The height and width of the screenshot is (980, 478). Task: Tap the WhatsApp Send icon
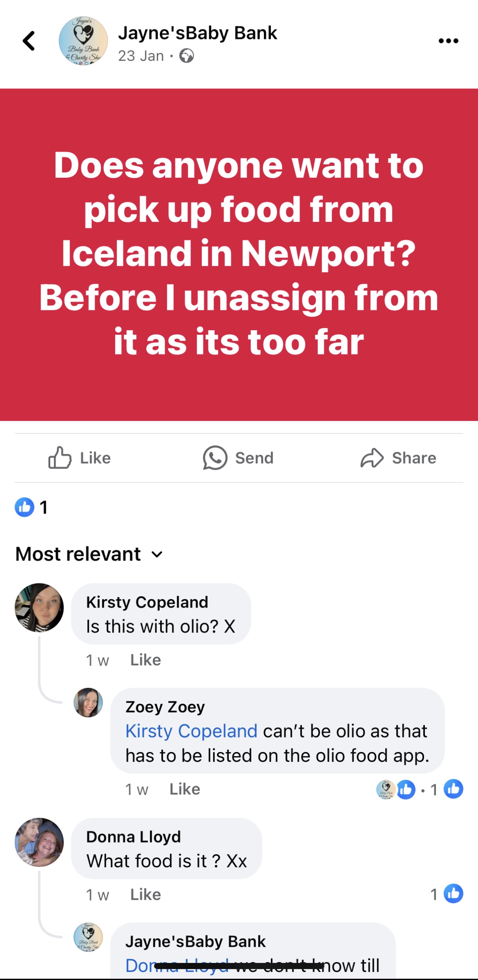coord(215,458)
